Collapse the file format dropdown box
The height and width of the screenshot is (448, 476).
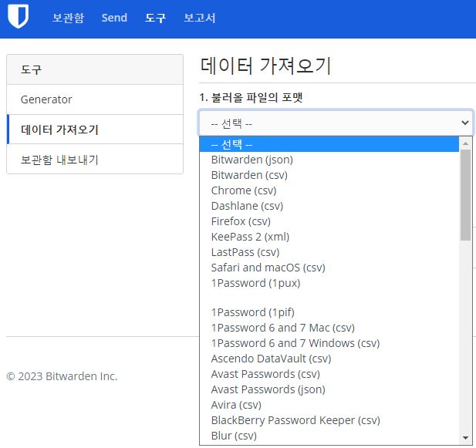pyautogui.click(x=336, y=123)
